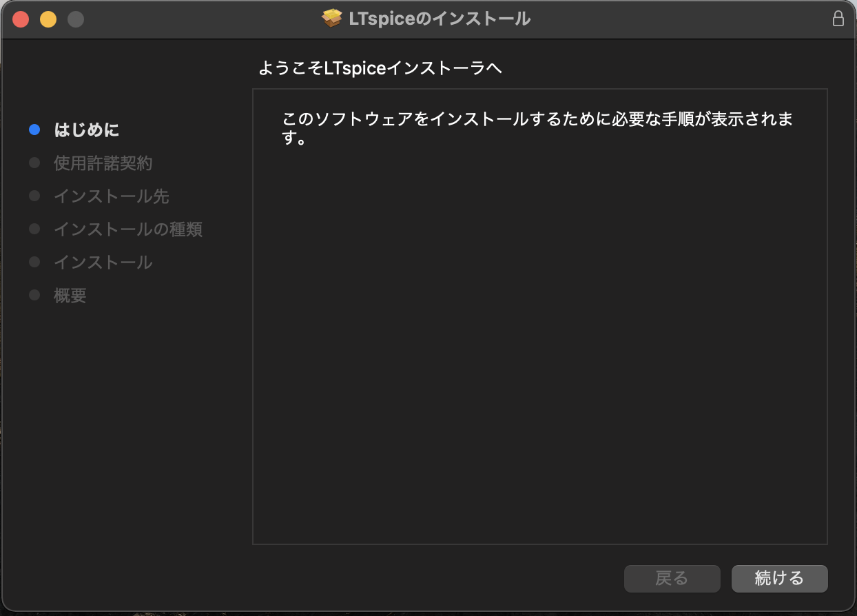Screen dimensions: 857x616
Task: Select the インストール先 step
Action: (x=112, y=196)
